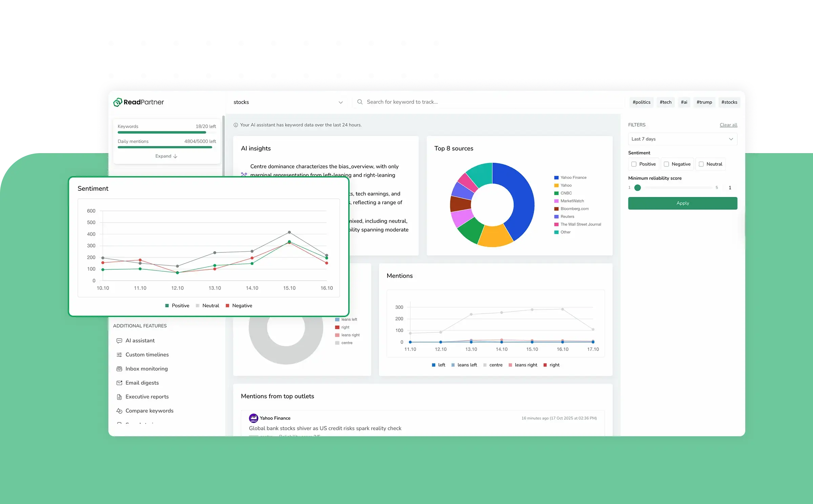813x504 pixels.
Task: Click Yahoo Finance outlet logo
Action: [253, 418]
